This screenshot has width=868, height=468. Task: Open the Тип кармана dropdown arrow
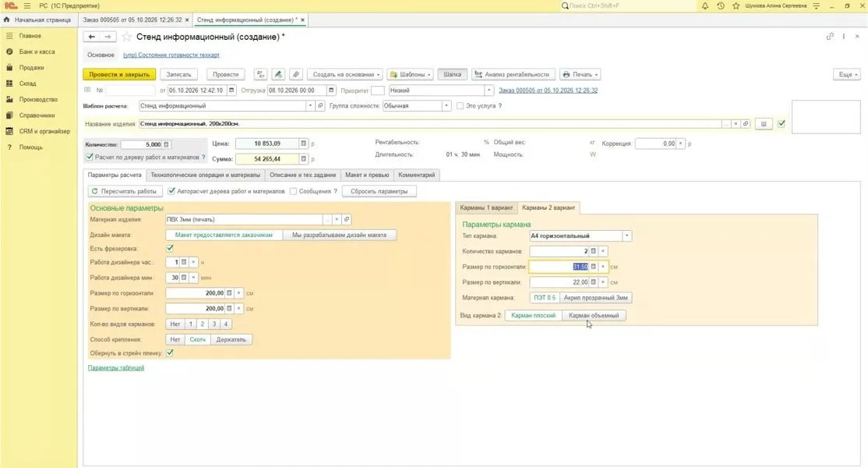coord(626,236)
